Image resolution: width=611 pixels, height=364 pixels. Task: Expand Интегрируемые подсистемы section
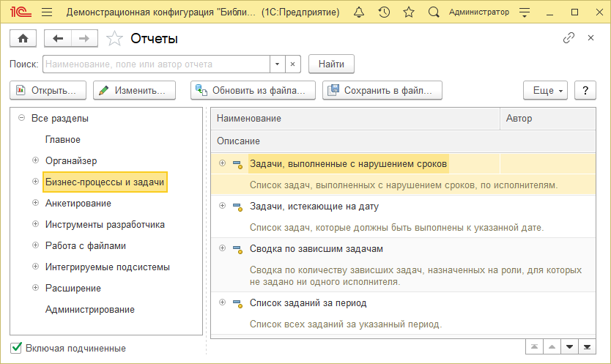[35, 266]
